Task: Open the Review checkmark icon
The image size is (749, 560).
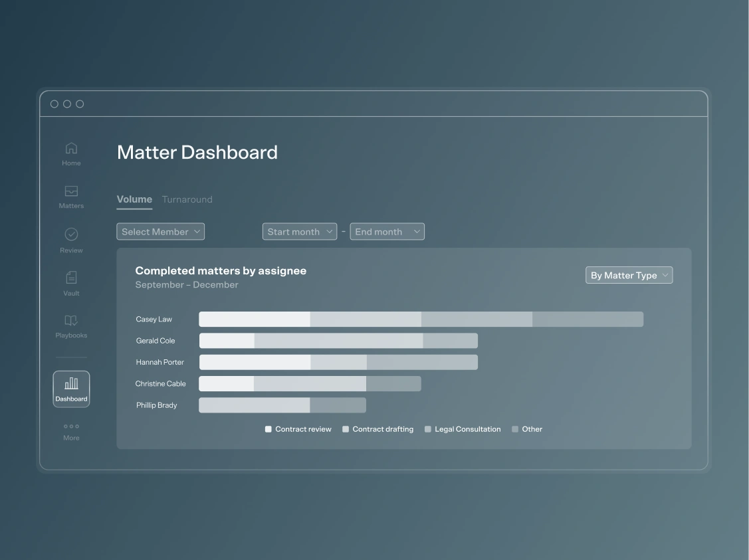Action: pos(71,234)
